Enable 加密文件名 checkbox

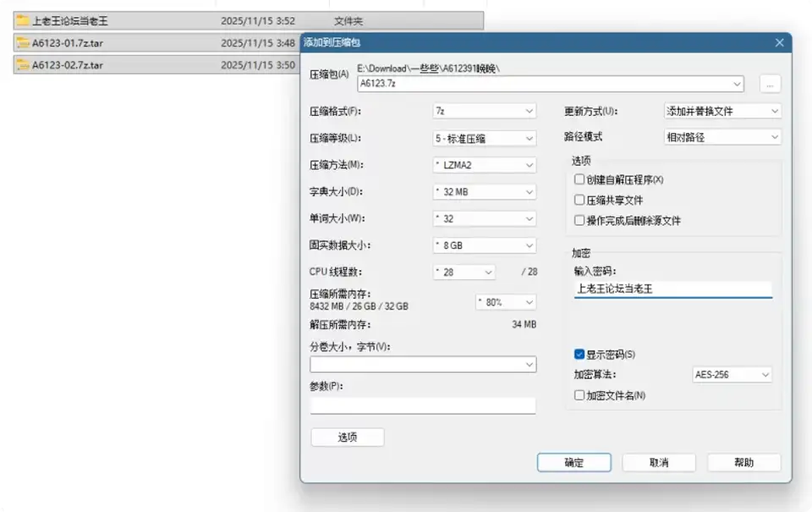(x=579, y=395)
